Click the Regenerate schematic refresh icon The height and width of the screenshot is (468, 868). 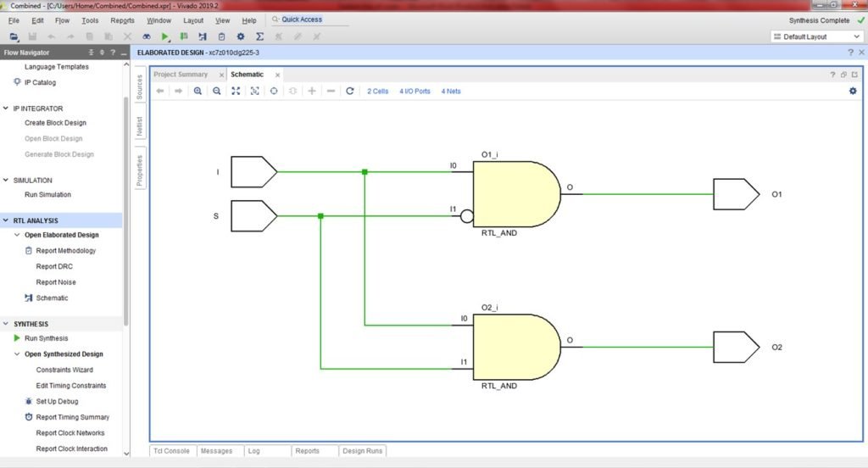pyautogui.click(x=350, y=91)
